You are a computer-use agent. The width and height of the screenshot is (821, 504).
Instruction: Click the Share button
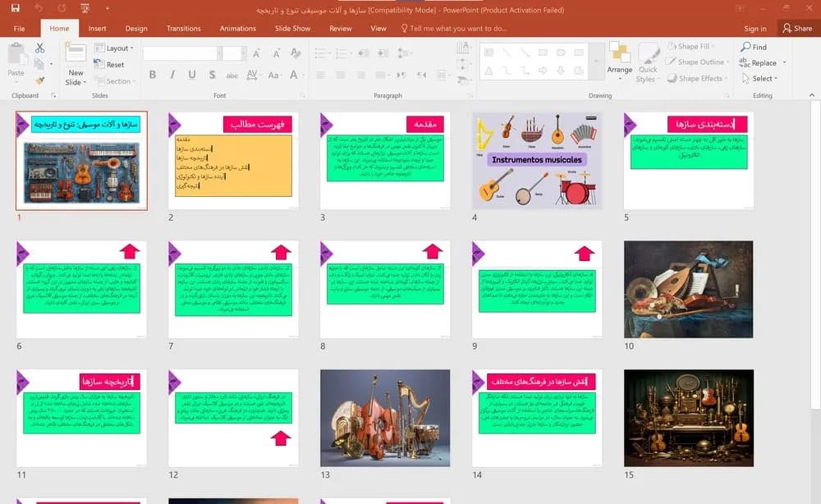[797, 28]
